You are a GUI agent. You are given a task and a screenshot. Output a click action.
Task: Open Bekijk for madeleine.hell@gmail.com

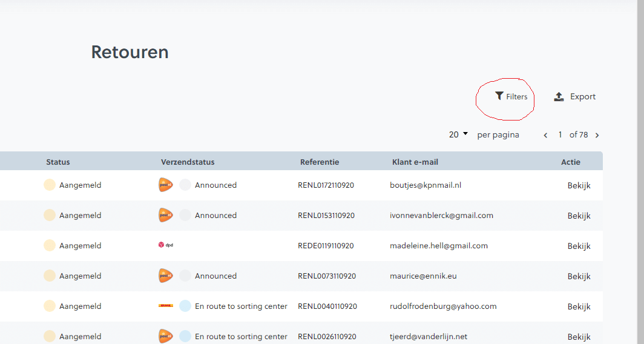tap(579, 246)
